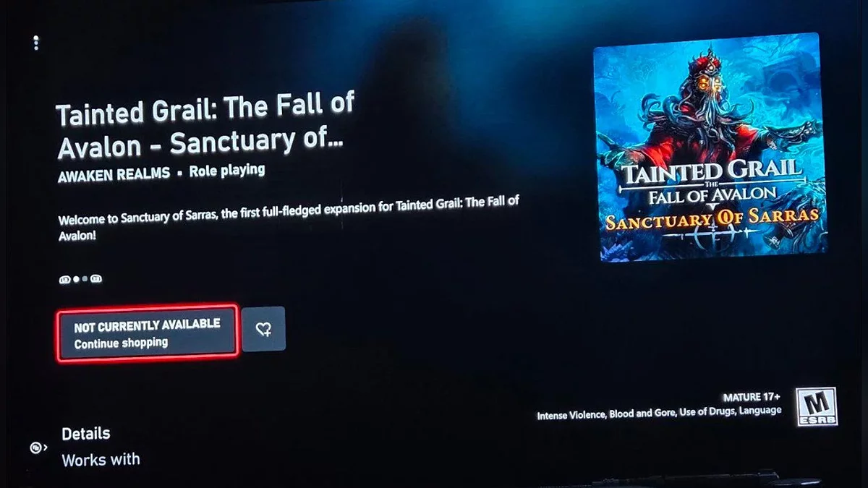
Task: Click the View button icon beside Details
Action: 37,448
